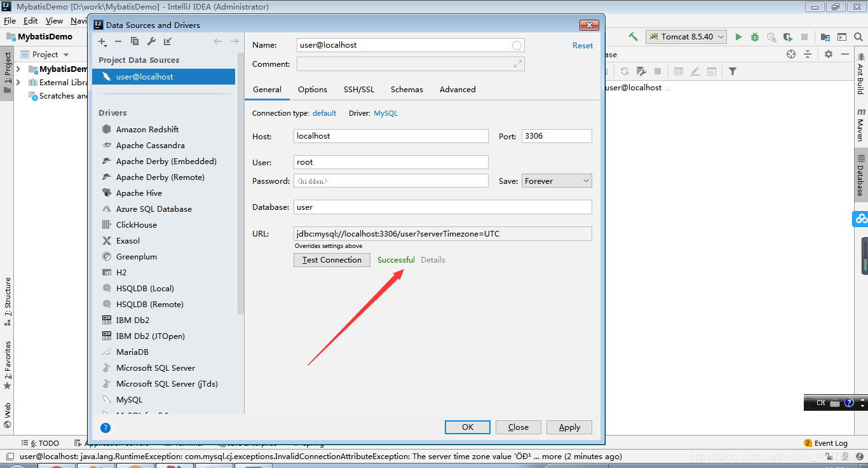The width and height of the screenshot is (868, 468).
Task: Open the Database panel gear settings
Action: point(829,54)
